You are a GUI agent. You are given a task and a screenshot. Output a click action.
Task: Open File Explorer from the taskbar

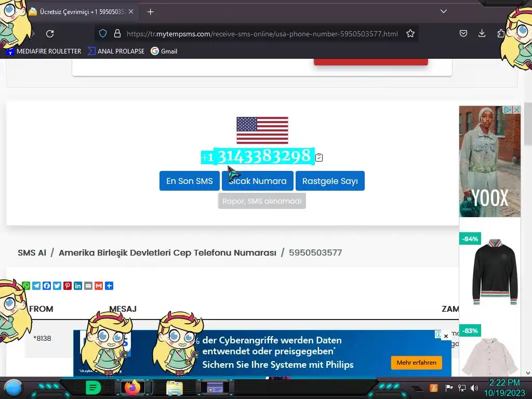175,388
